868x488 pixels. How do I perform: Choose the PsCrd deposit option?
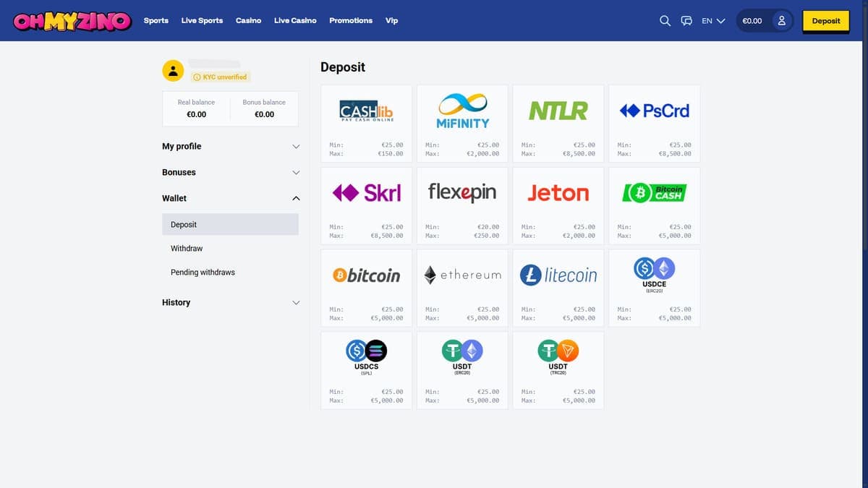click(x=655, y=123)
